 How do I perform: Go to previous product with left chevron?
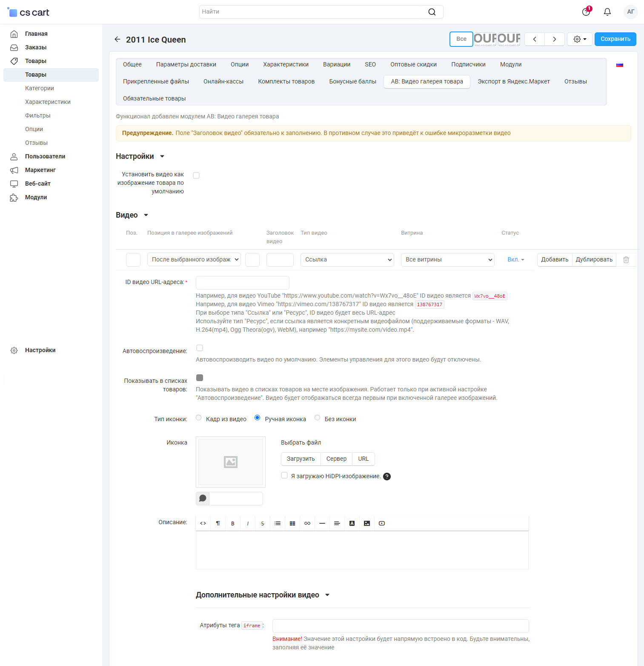535,39
